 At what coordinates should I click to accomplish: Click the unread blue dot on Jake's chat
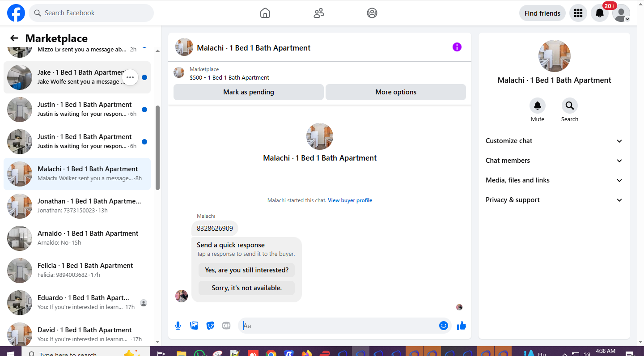(144, 77)
